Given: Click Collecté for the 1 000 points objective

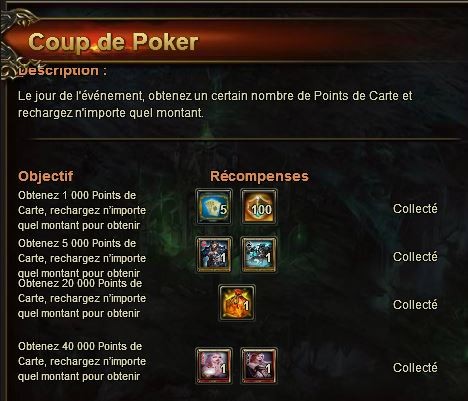Looking at the screenshot, I should 415,209.
